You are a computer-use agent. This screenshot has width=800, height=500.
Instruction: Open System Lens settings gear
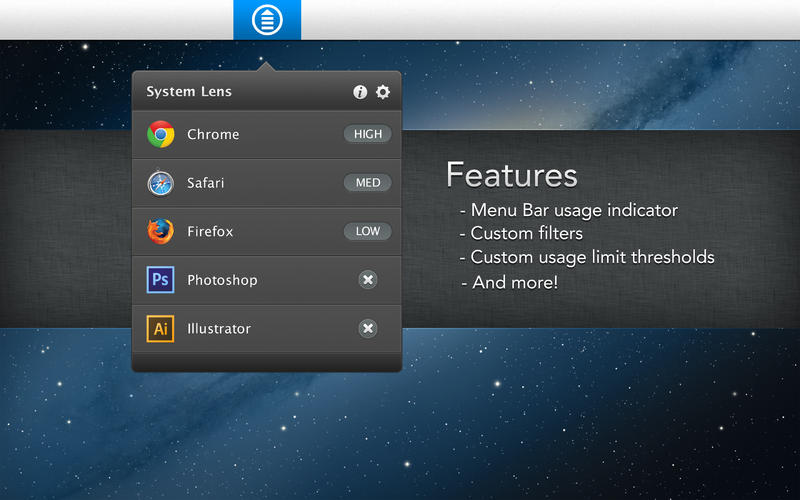(383, 92)
